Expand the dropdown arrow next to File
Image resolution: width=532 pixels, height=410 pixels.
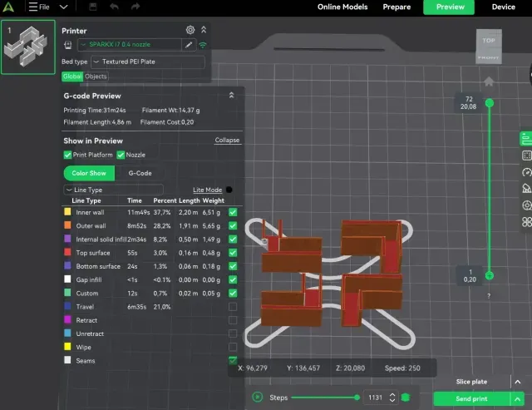tap(63, 7)
